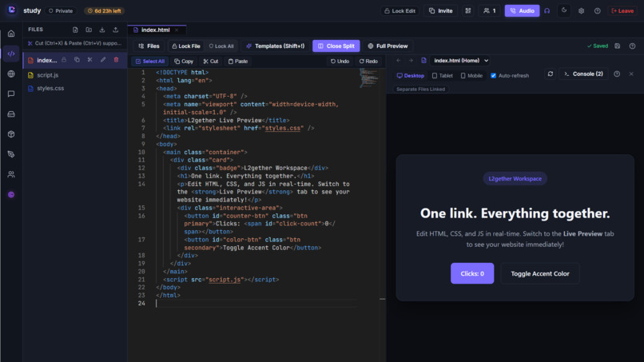This screenshot has width=644, height=362.
Task: Open the storage drive sidebar icon
Action: 11,114
